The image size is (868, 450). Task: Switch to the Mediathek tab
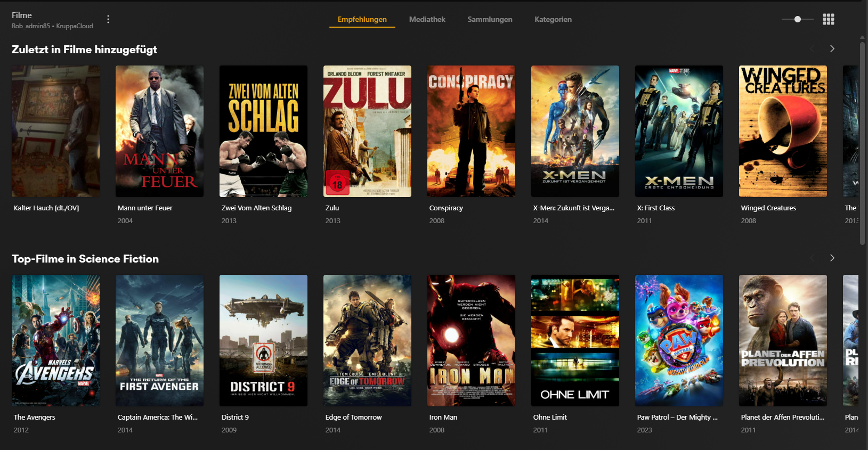[427, 19]
